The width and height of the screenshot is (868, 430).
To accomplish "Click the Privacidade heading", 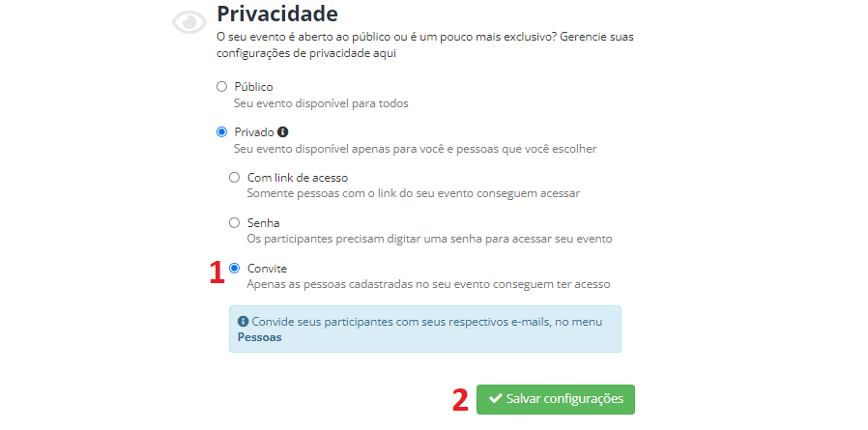I will coord(277,14).
